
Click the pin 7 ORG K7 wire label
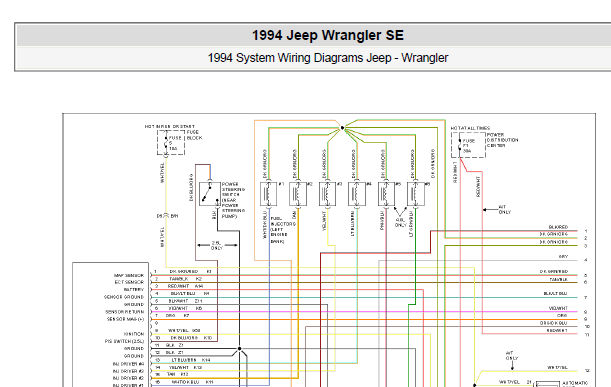[x=178, y=315]
